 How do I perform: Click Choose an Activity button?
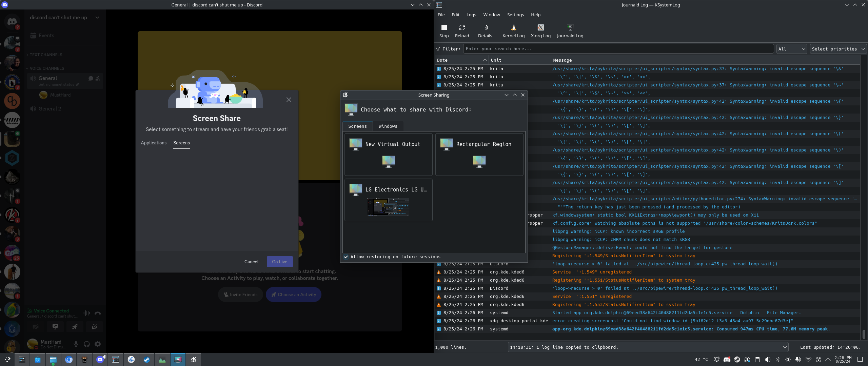pos(294,294)
